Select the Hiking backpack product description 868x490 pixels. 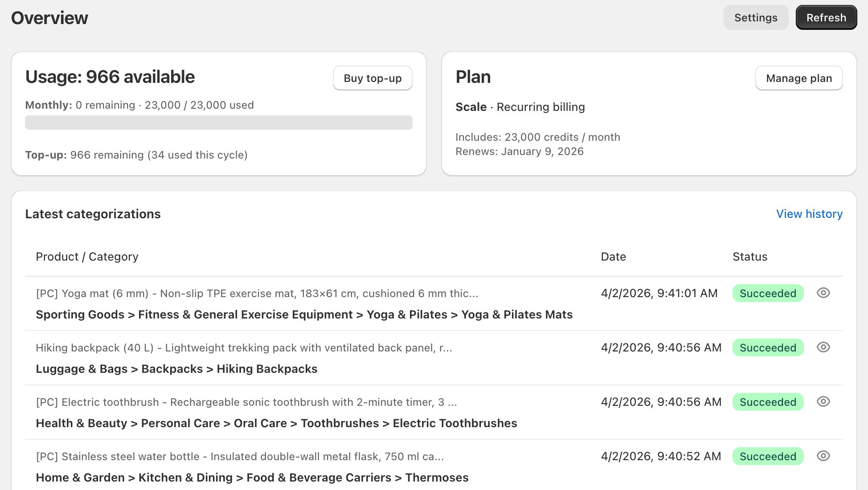pyautogui.click(x=244, y=348)
